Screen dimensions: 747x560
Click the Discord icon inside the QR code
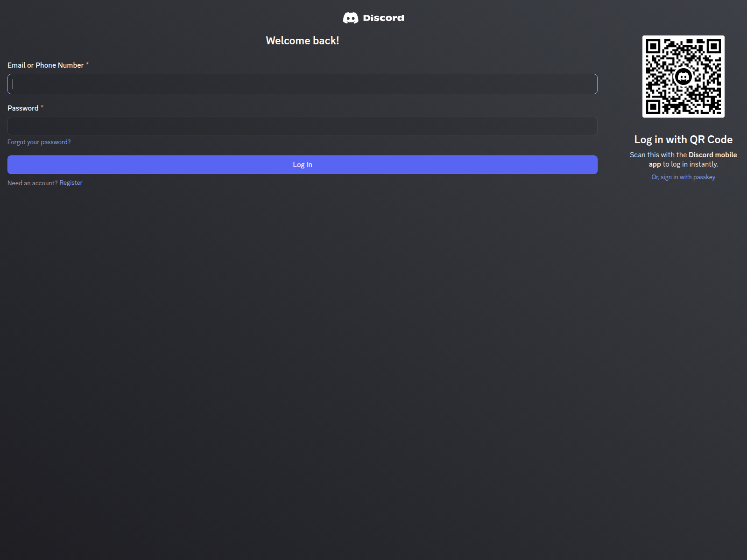pyautogui.click(x=684, y=76)
